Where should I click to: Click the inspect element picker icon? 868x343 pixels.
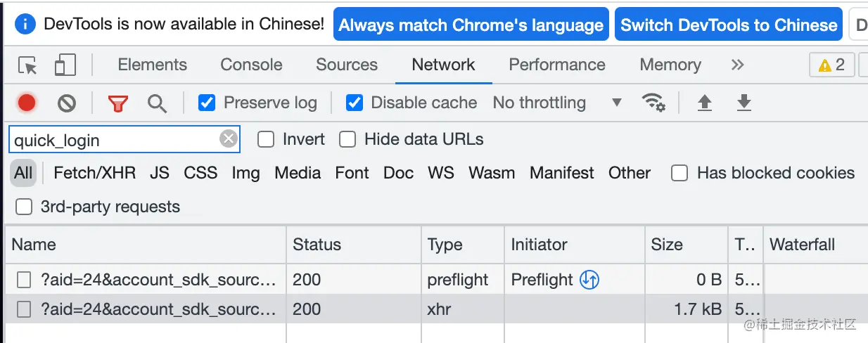click(28, 65)
